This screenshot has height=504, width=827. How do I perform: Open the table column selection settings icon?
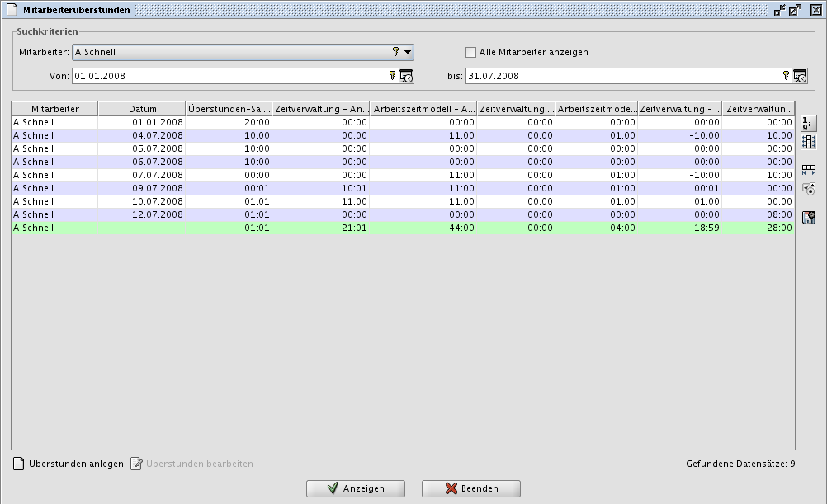(x=808, y=189)
